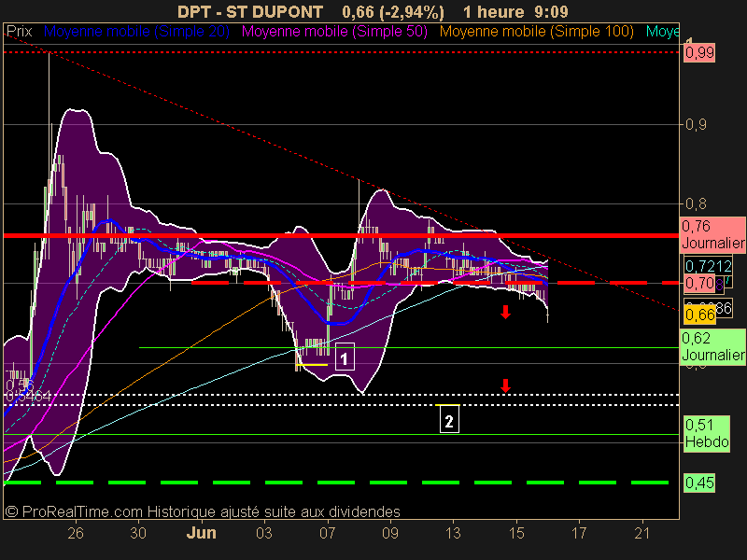Viewport: 747px width, 560px height.
Task: Click the '0,51 Hebdo' support label
Action: point(707,433)
